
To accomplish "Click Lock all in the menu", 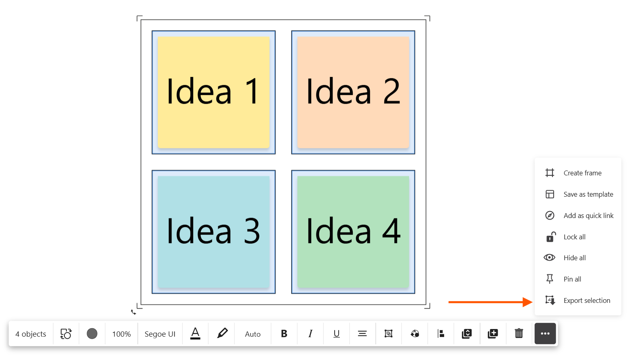I will click(x=574, y=237).
